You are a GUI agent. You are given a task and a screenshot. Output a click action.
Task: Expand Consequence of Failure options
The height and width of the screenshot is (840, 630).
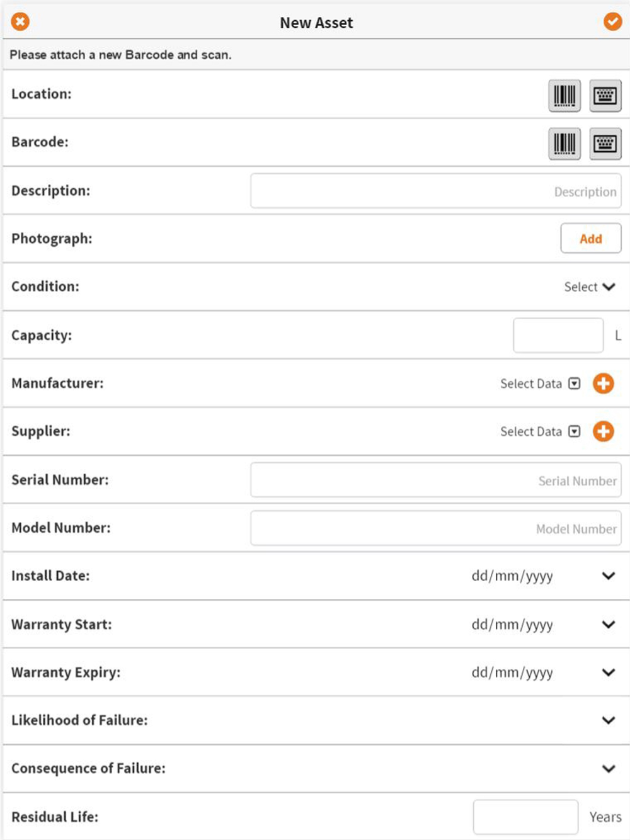[x=608, y=768]
